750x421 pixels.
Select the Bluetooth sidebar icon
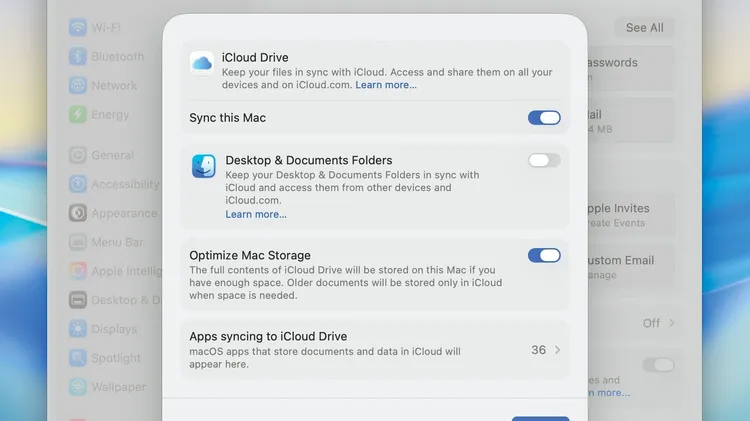coord(78,57)
